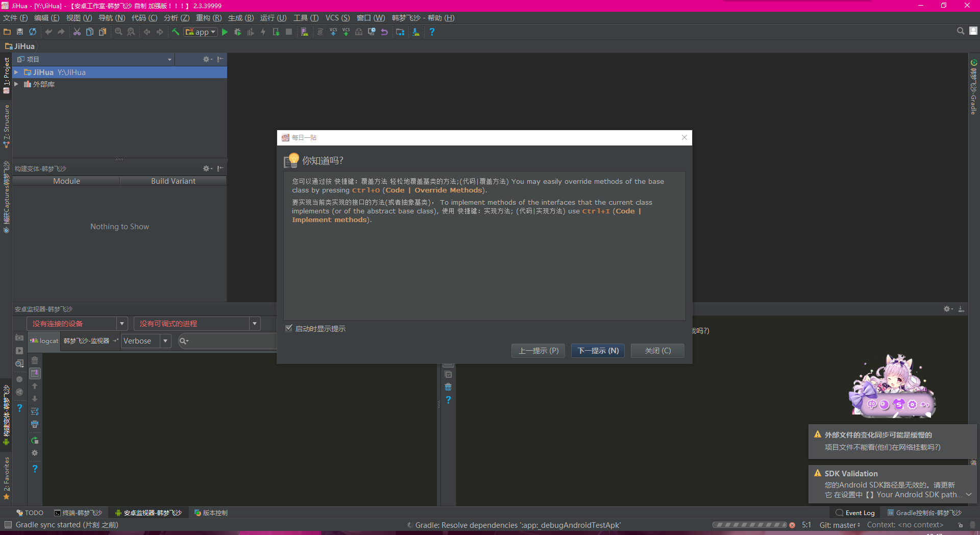Switch to the TODO tool tab
The width and height of the screenshot is (980, 535).
point(30,513)
